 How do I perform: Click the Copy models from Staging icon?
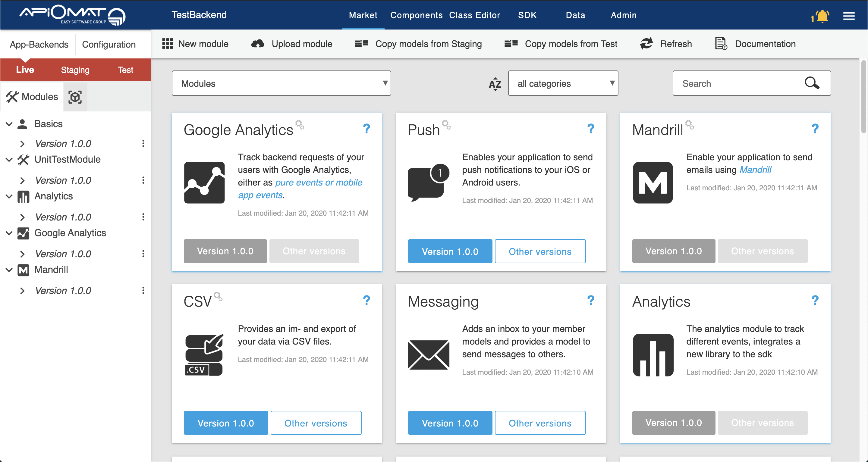(x=362, y=43)
